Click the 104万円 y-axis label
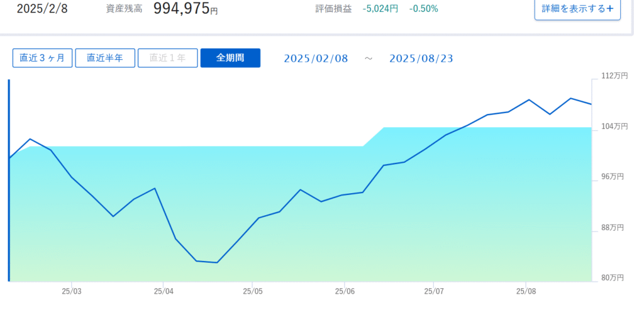 614,126
